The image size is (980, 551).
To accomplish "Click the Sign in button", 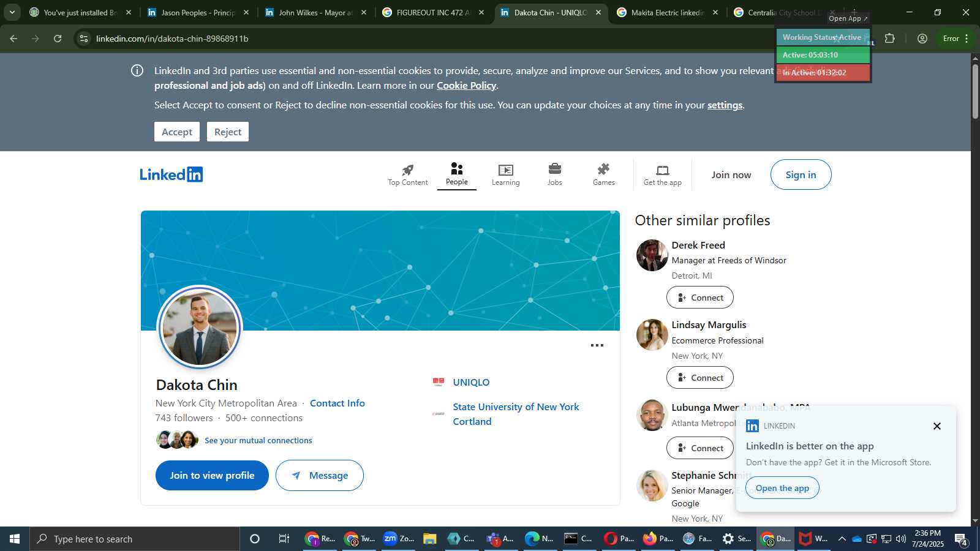I will pyautogui.click(x=801, y=174).
